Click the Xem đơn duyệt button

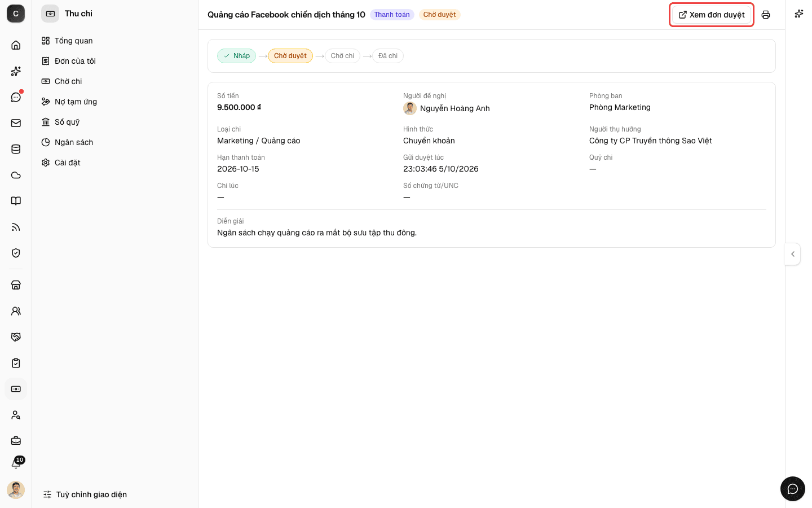tap(712, 15)
